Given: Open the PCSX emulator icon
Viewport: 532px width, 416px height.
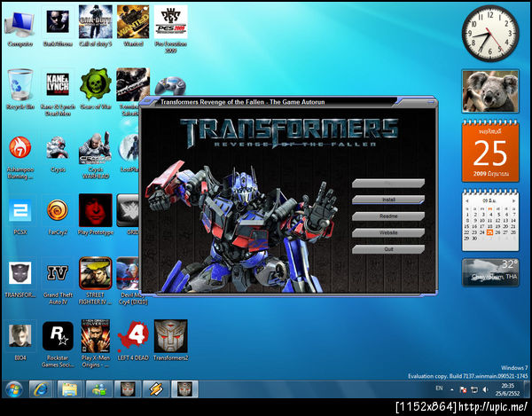Looking at the screenshot, I should (x=20, y=216).
